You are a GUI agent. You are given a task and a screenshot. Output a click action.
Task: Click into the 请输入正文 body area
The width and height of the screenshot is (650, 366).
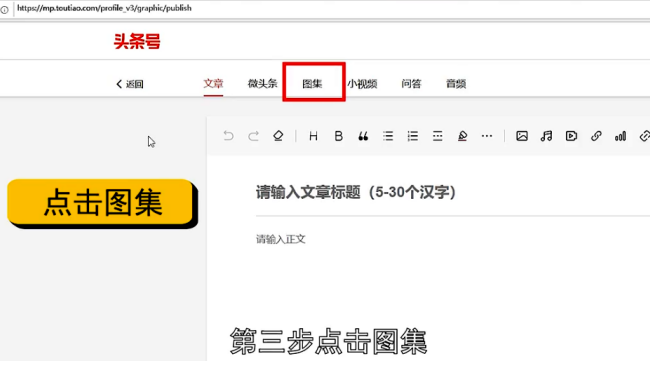(281, 239)
